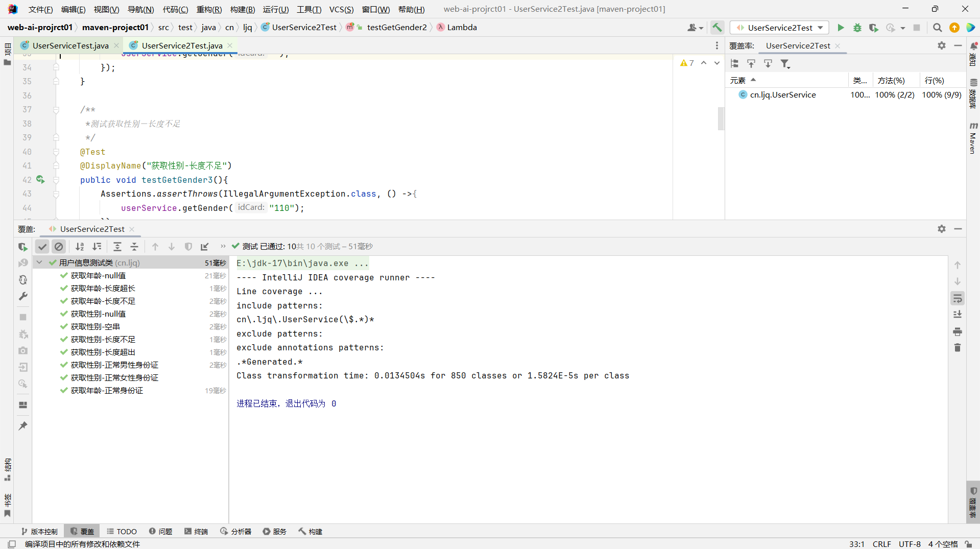The image size is (980, 549).
Task: Collapse all test nodes icon
Action: click(134, 247)
